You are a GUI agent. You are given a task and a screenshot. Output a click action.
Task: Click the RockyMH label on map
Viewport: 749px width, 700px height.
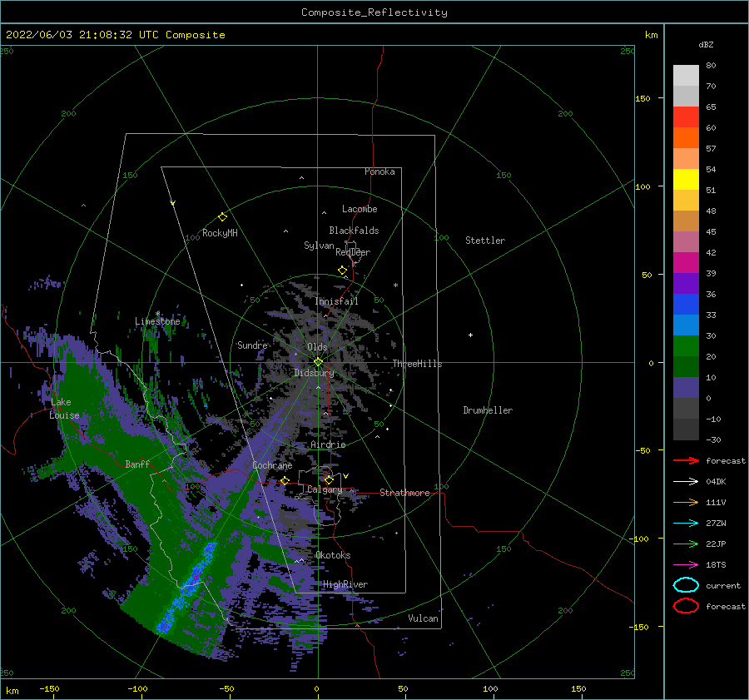pos(220,233)
